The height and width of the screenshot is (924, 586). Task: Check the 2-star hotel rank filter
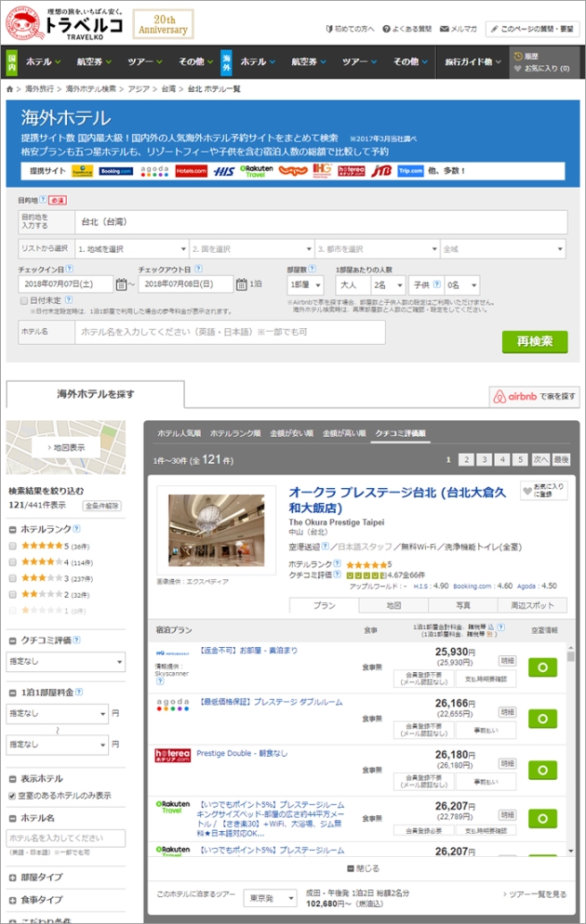click(x=12, y=595)
